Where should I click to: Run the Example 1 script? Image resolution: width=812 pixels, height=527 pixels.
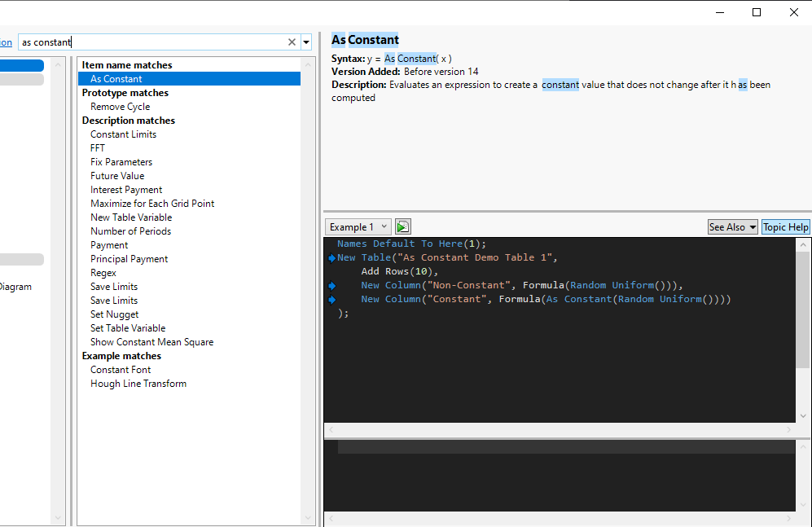point(402,227)
